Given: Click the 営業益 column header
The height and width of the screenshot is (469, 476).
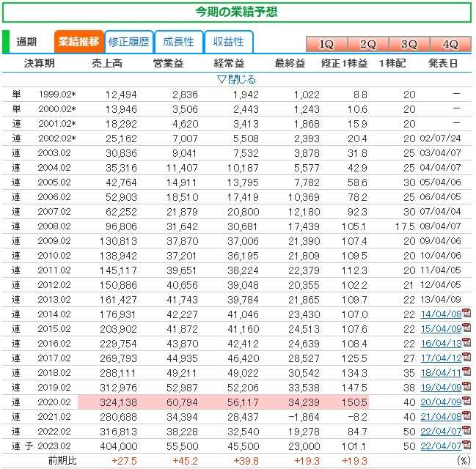Looking at the screenshot, I should (168, 63).
